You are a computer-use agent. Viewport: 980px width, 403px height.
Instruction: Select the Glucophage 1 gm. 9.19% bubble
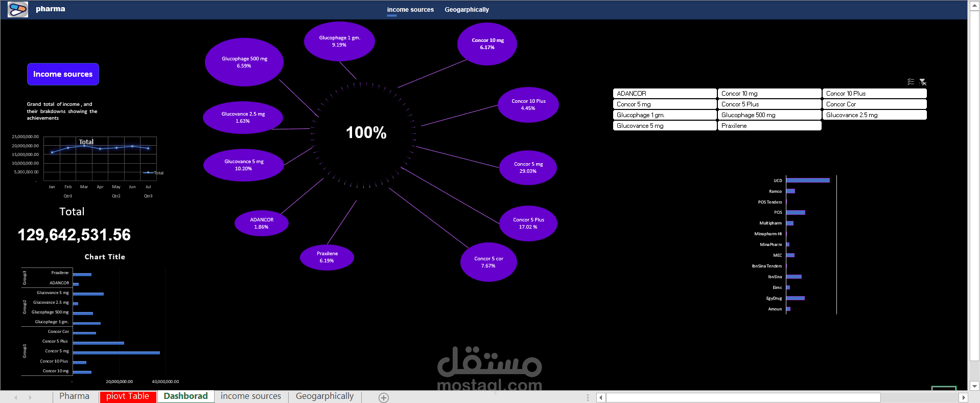339,41
